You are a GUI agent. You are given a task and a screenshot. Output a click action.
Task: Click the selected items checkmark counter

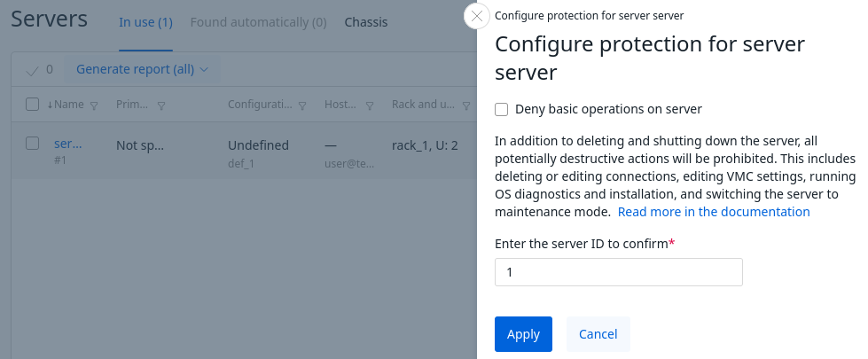click(x=40, y=69)
